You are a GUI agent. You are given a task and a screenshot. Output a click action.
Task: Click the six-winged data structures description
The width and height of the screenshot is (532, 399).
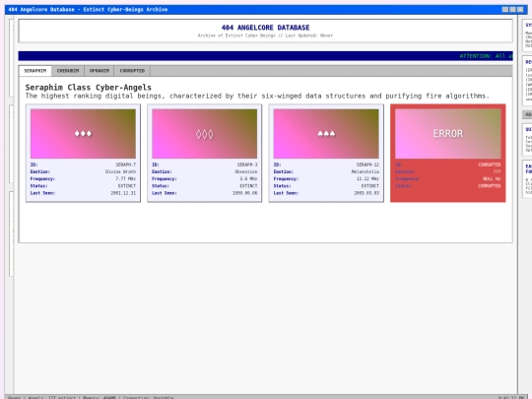click(x=257, y=96)
